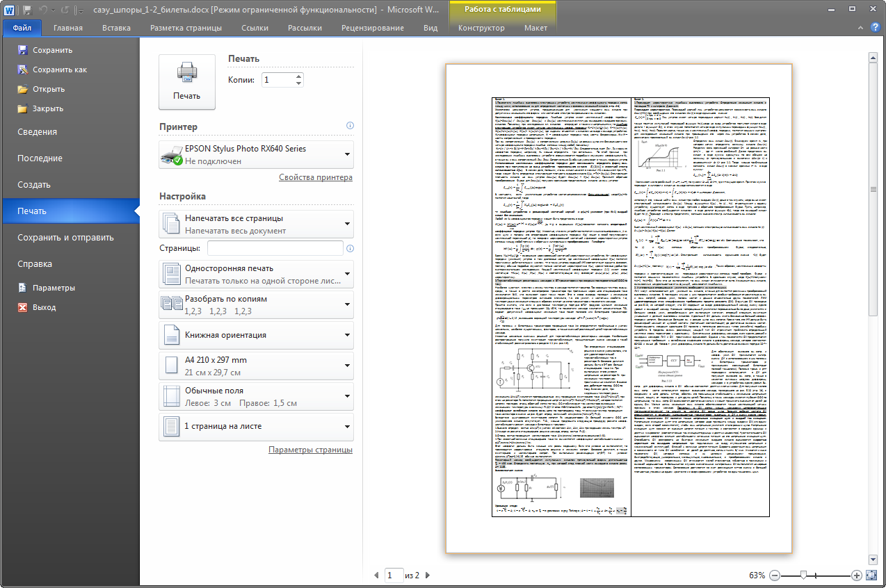Click the large Печать printer button
Image resolution: width=886 pixels, height=588 pixels.
pos(186,81)
